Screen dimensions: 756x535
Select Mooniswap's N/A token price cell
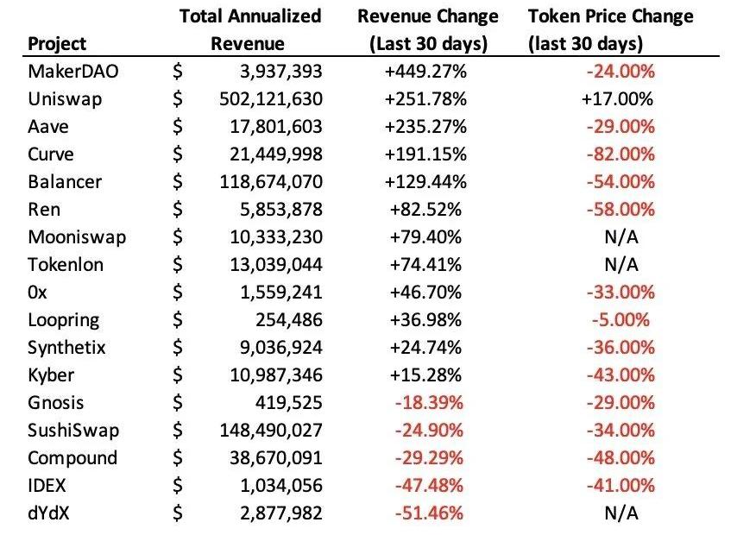[621, 237]
